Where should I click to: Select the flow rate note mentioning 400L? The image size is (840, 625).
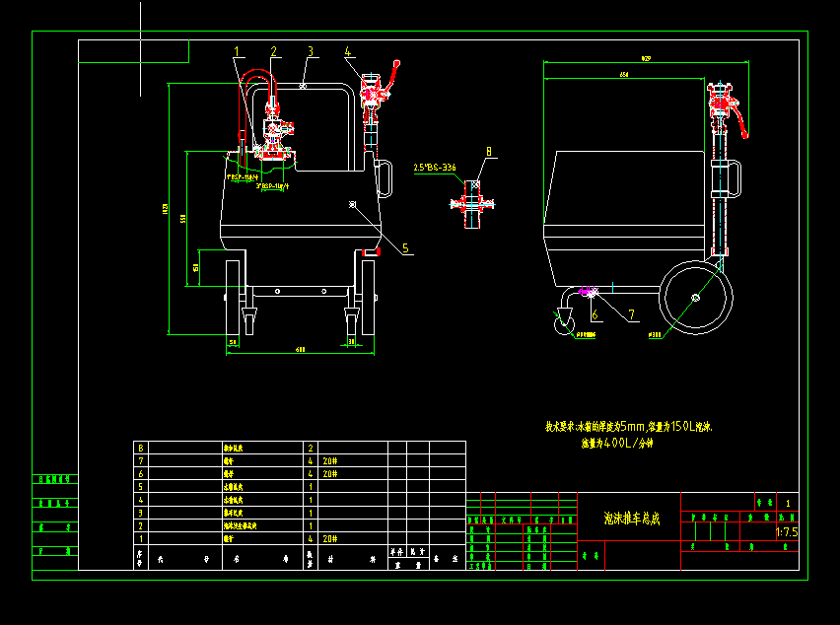(617, 443)
